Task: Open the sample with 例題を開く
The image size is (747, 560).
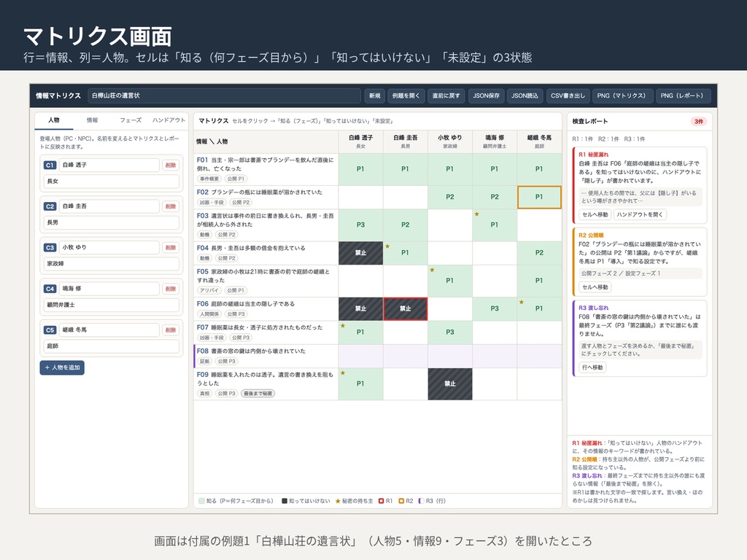Action: click(x=406, y=96)
